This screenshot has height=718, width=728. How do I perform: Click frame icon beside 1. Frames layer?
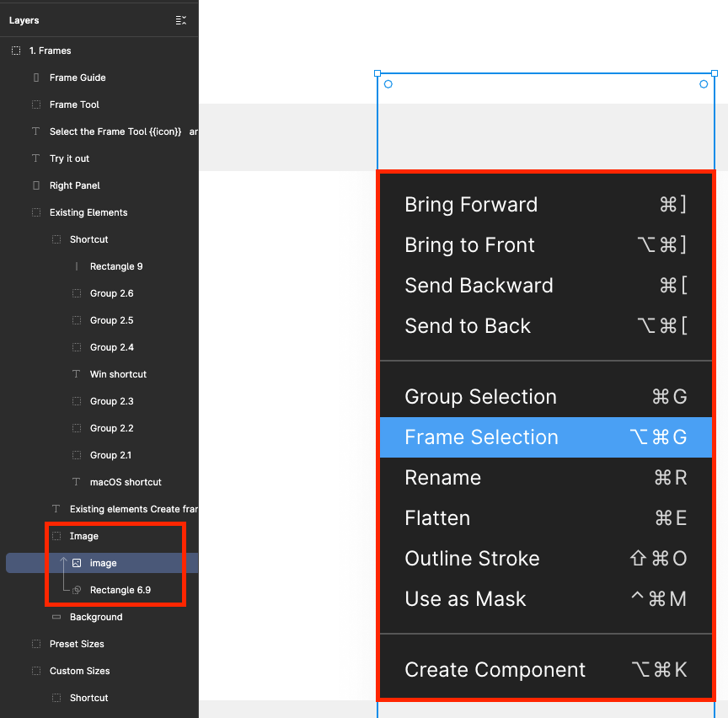pos(16,51)
